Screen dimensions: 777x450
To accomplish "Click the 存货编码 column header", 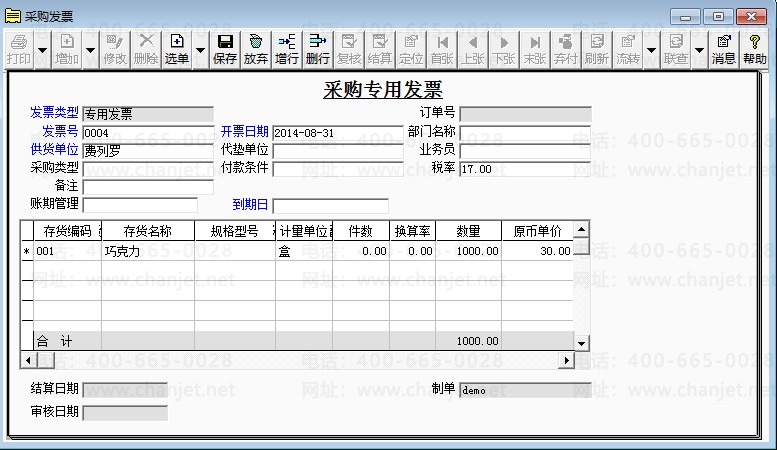I will click(67, 231).
